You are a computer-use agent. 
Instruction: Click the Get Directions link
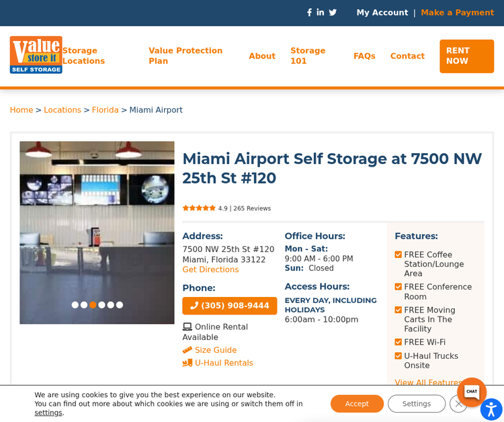tap(210, 269)
